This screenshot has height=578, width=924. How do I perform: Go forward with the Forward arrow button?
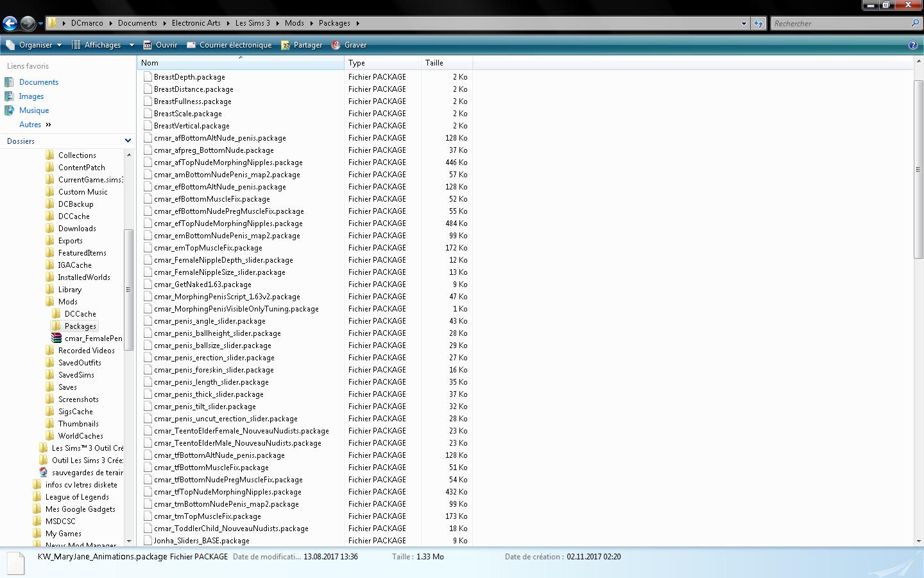pyautogui.click(x=28, y=24)
